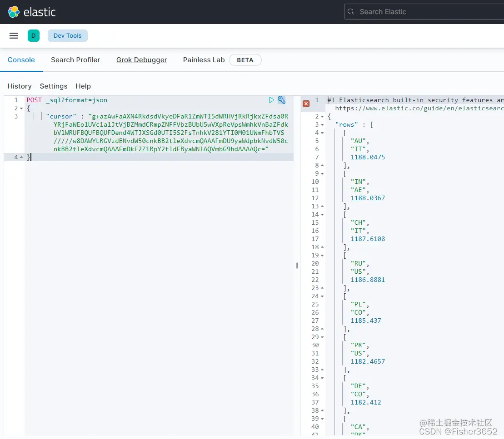
Task: Toggle the request fold at line 4
Action: coord(21,158)
